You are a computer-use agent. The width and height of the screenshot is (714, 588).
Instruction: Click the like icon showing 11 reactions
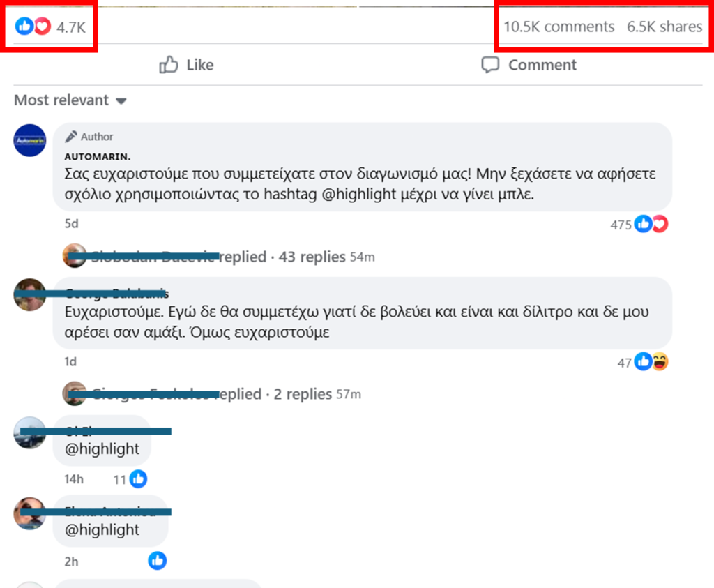[x=138, y=478]
